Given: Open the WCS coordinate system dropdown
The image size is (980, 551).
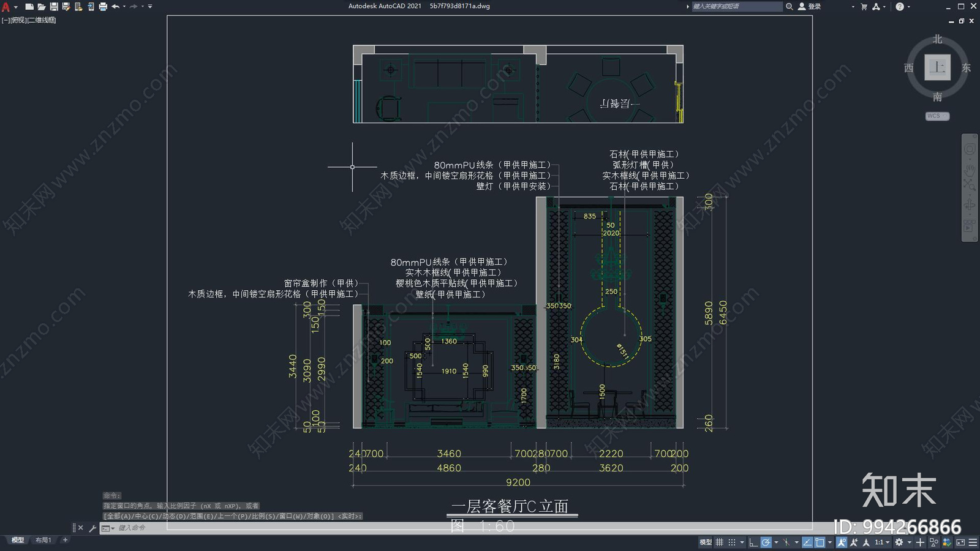Looking at the screenshot, I should pyautogui.click(x=937, y=116).
